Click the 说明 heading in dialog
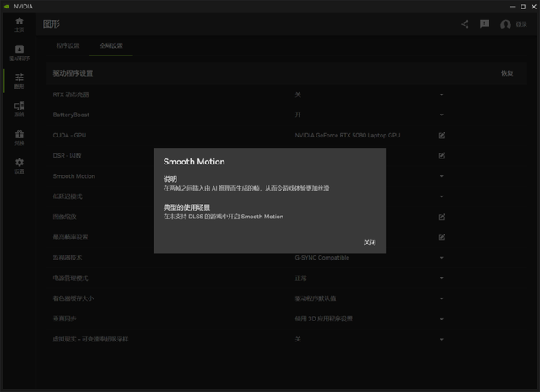 tap(170, 180)
